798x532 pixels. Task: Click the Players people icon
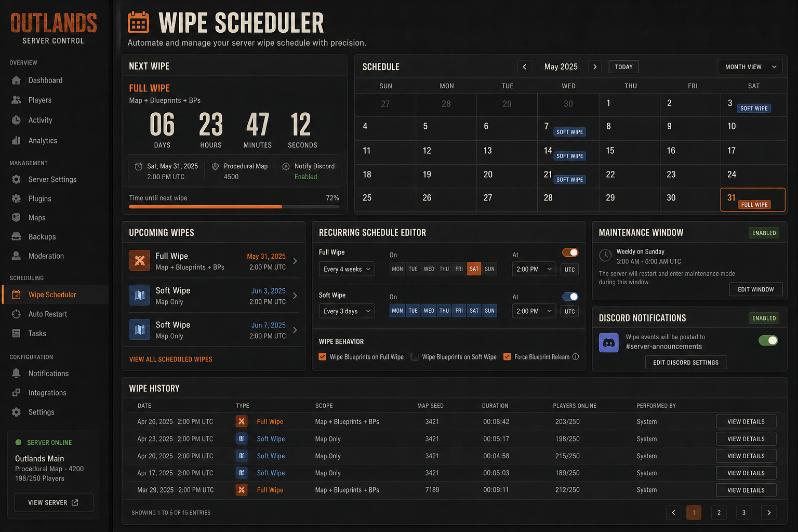tap(17, 100)
